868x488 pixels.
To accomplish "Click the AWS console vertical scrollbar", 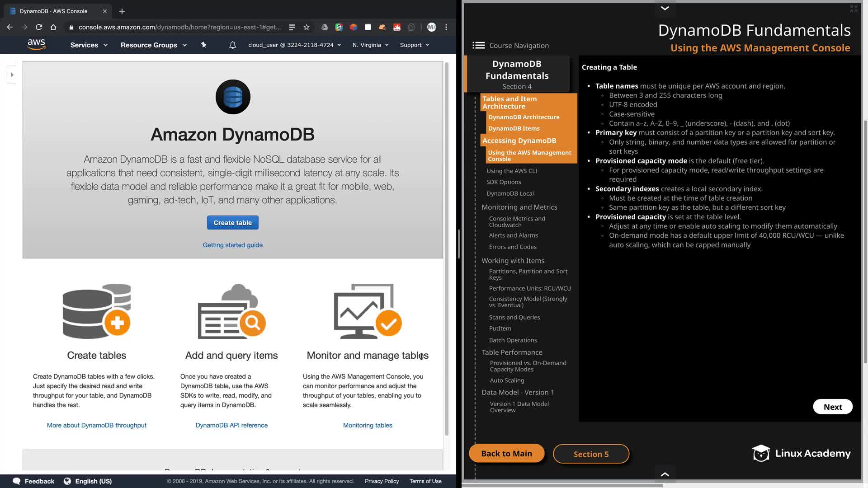I will [447, 249].
